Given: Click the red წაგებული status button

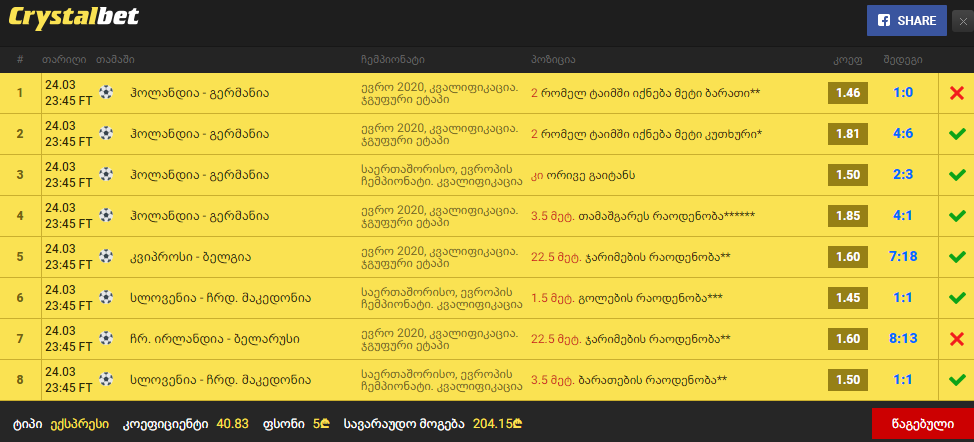Looking at the screenshot, I should coord(923,425).
